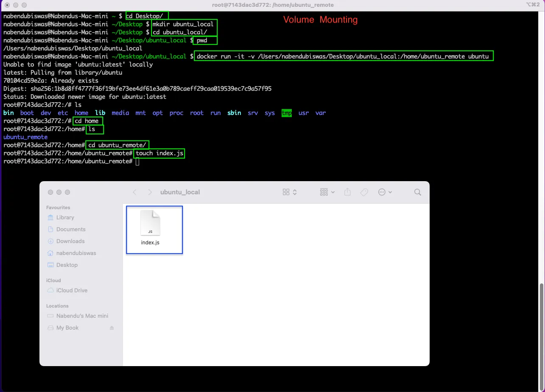Open Finder action (ellipsis) menu
This screenshot has height=392, width=545.
tap(385, 192)
